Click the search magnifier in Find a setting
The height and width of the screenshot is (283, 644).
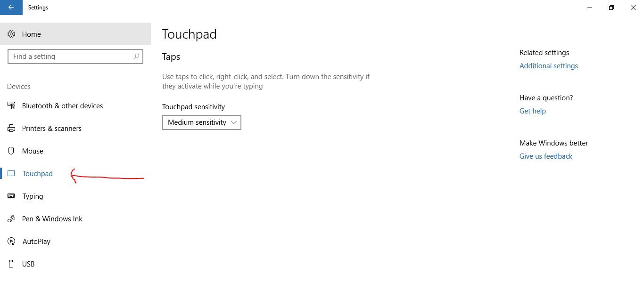coord(136,56)
